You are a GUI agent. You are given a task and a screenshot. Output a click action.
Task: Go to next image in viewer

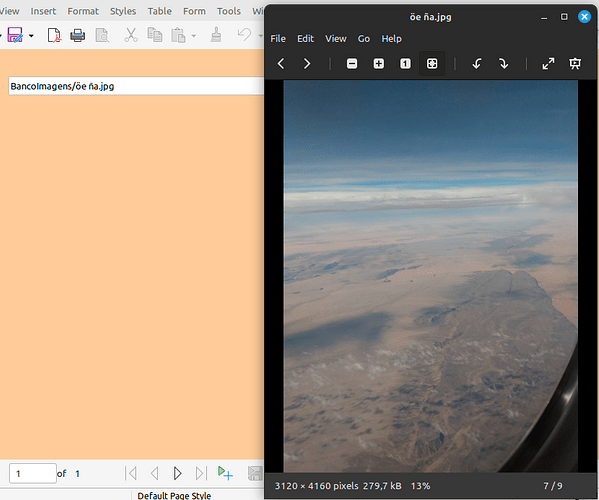[x=306, y=63]
